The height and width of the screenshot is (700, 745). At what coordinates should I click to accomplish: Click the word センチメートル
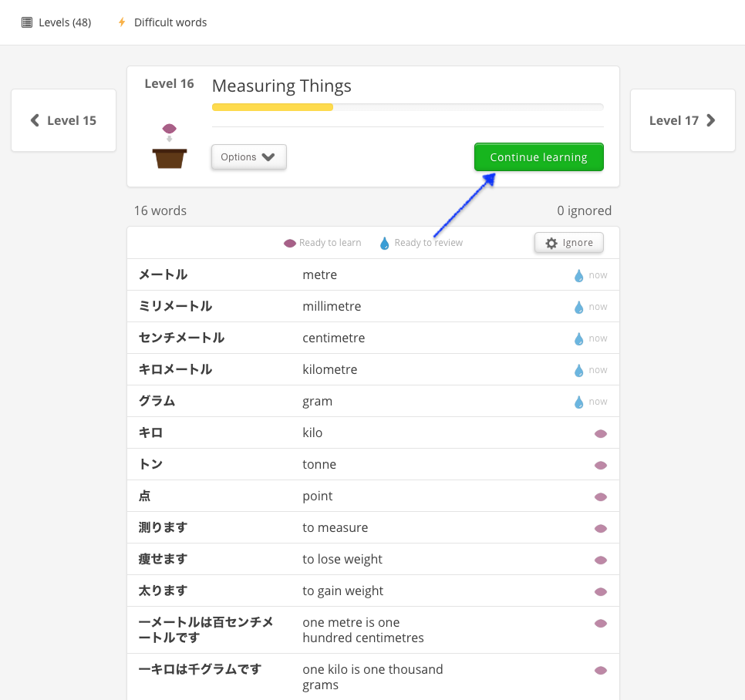click(x=181, y=338)
